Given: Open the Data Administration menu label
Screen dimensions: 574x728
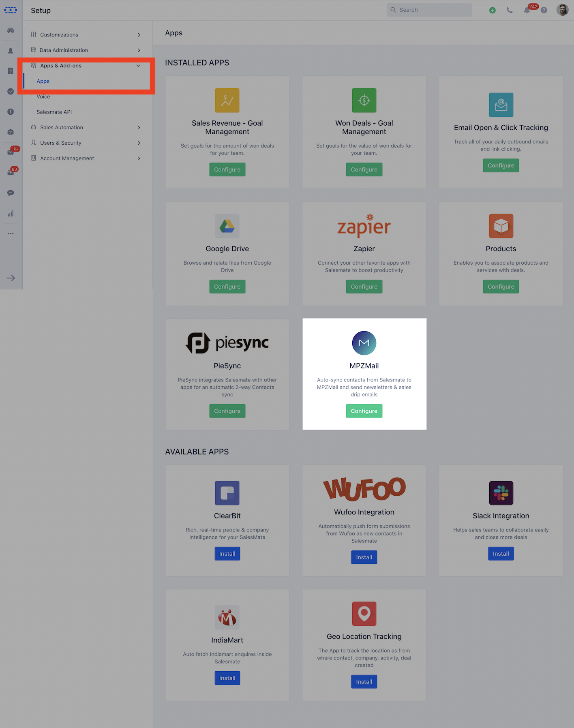Looking at the screenshot, I should coord(64,50).
